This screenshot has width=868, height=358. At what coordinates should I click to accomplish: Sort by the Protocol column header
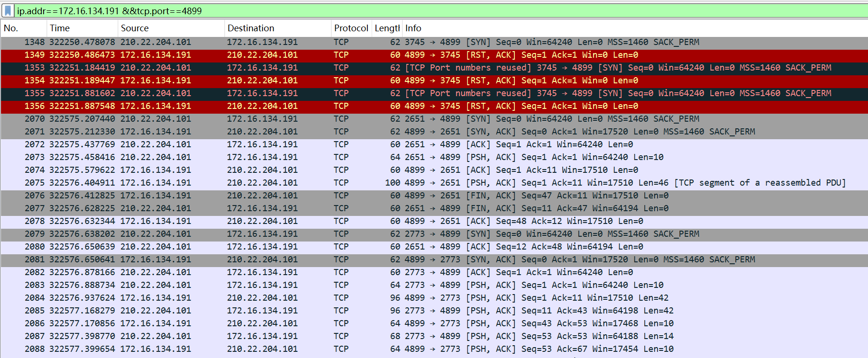[x=351, y=28]
